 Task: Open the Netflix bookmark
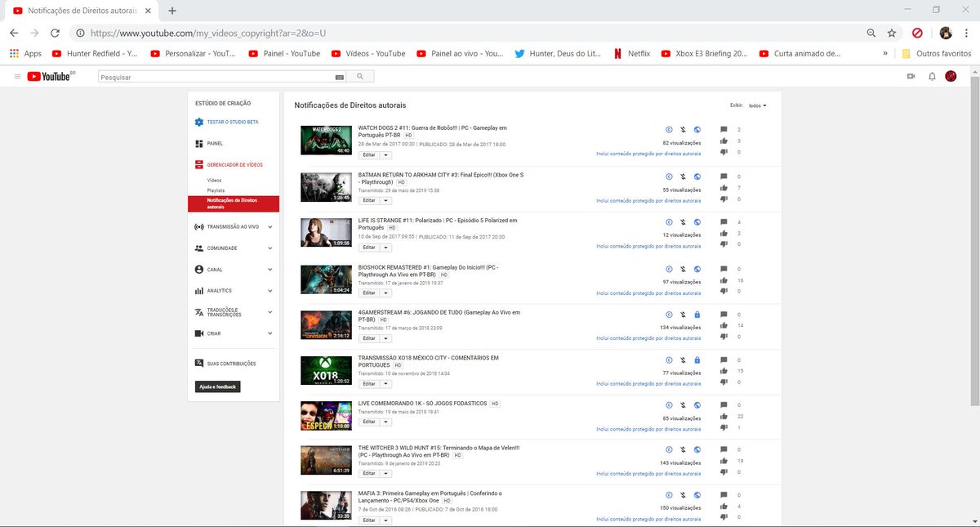632,54
